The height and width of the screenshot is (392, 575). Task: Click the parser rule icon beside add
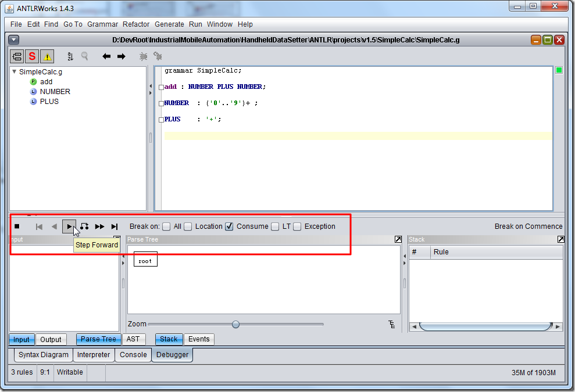tap(33, 82)
